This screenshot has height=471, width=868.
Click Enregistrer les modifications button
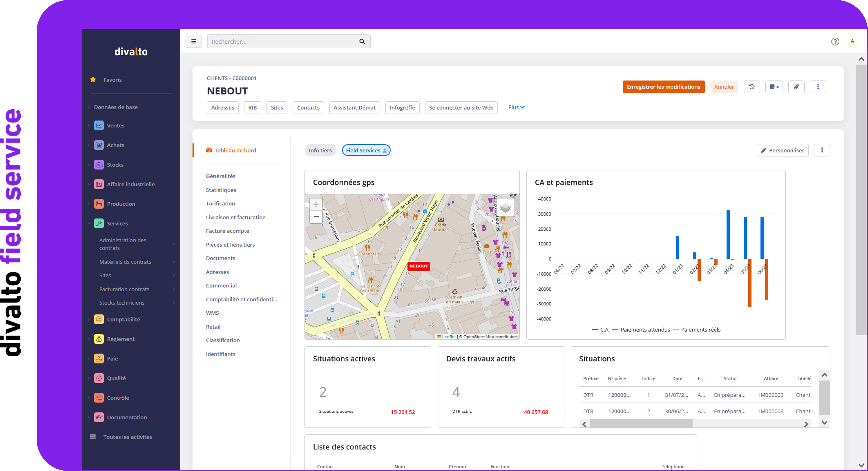pyautogui.click(x=663, y=87)
